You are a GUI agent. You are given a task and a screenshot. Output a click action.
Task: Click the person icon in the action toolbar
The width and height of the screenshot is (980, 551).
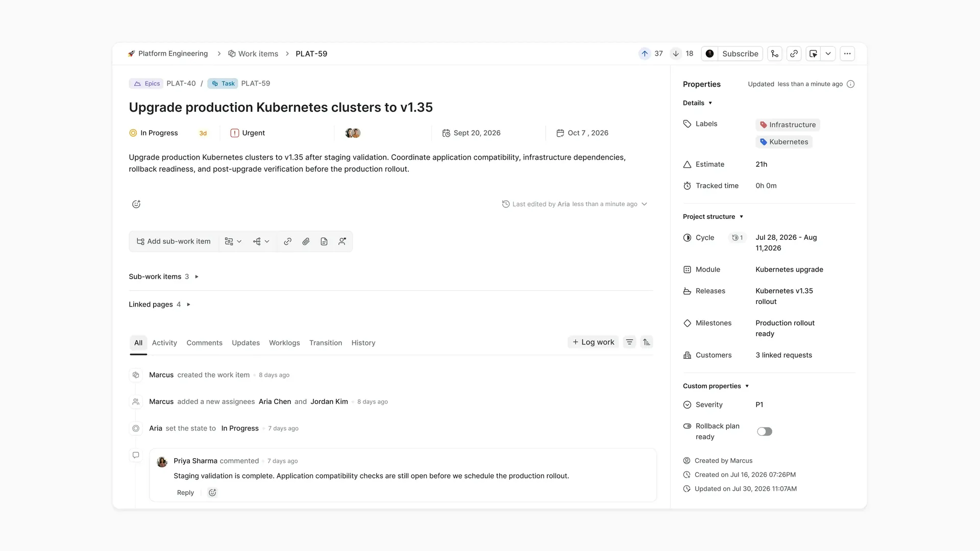[342, 241]
